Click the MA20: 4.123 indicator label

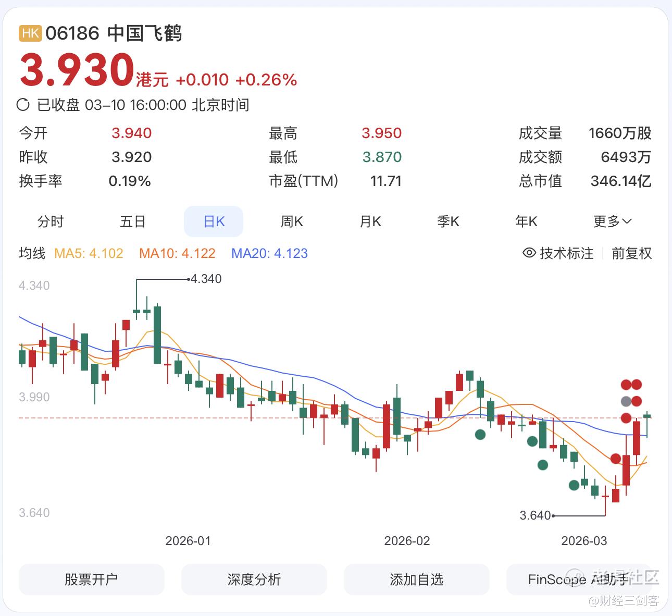tap(270, 253)
